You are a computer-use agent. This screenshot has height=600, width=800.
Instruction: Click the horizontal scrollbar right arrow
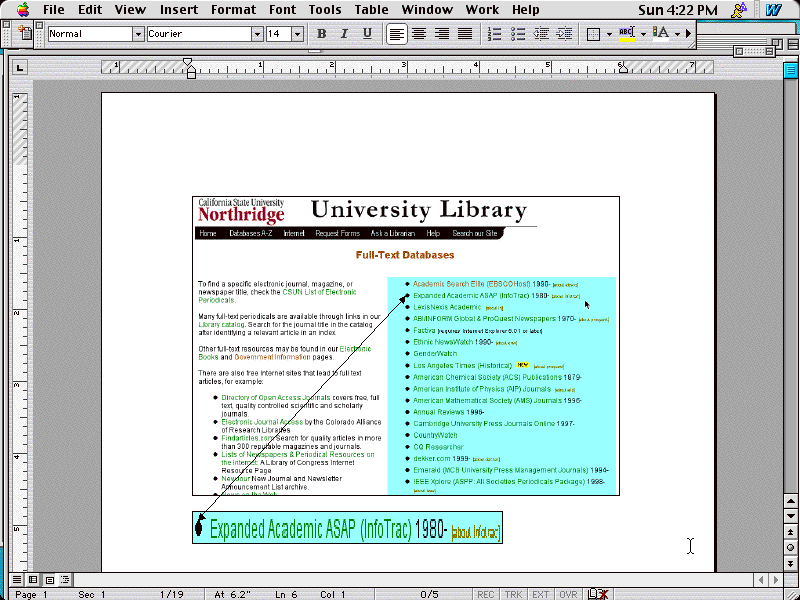tap(776, 580)
